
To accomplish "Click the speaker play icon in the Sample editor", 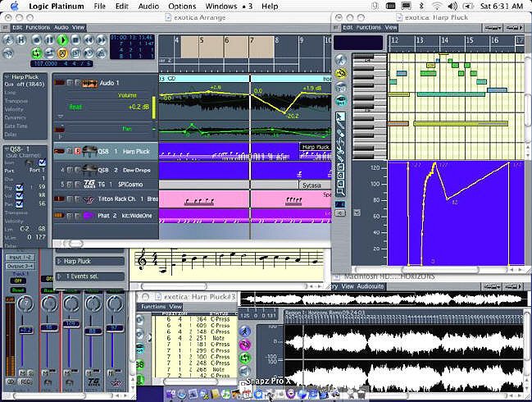I will [245, 371].
